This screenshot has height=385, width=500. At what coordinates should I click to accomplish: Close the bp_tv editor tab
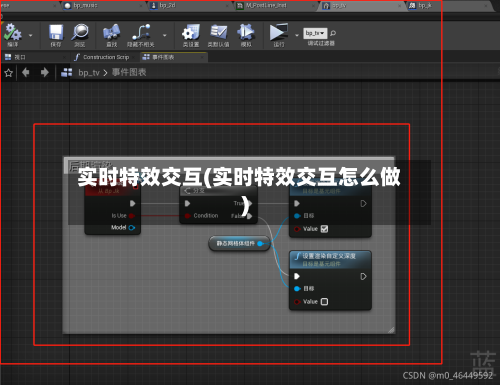399,6
